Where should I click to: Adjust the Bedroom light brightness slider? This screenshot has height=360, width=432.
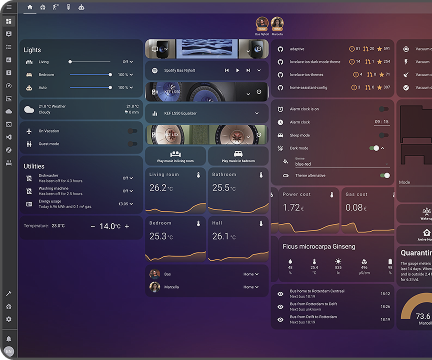[x=90, y=75]
